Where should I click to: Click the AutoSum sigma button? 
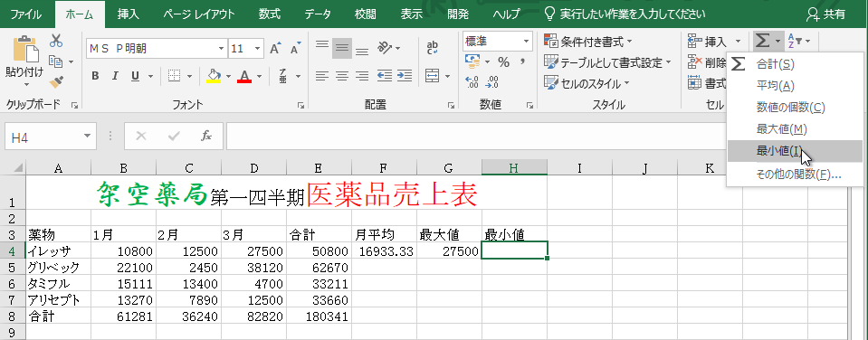point(763,41)
